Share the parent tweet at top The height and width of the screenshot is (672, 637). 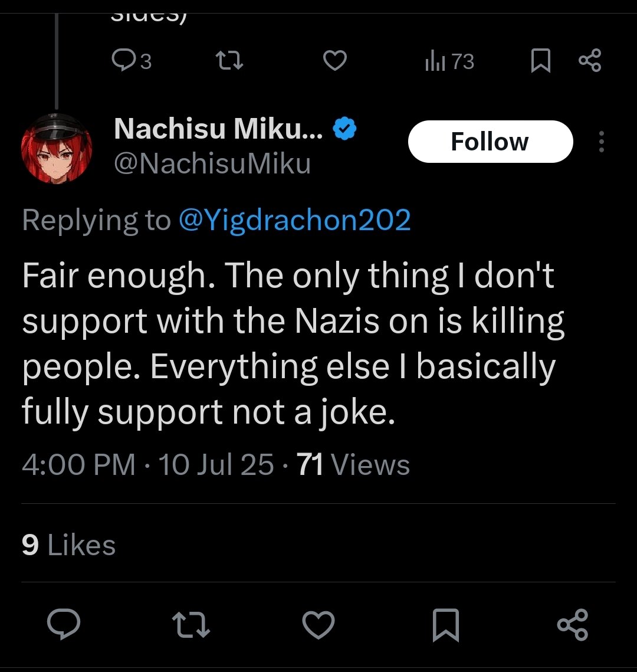[590, 60]
